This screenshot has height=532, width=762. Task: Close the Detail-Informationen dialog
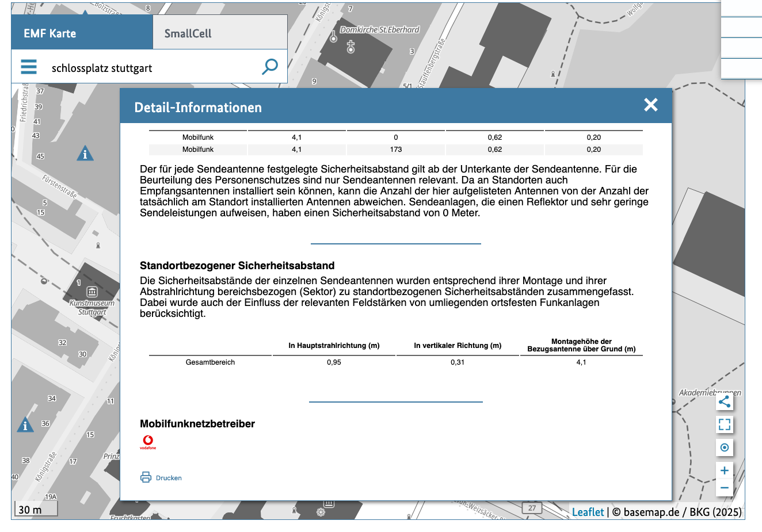[x=651, y=105]
